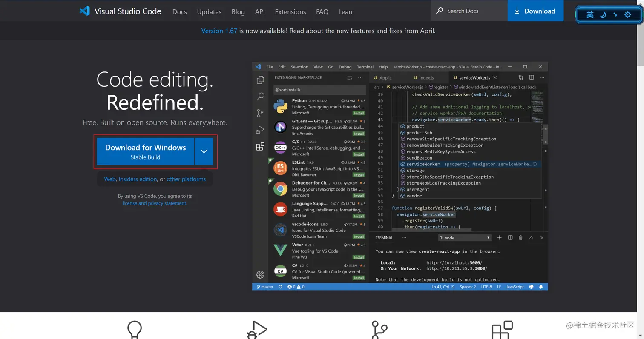644x339 pixels.
Task: Open the '1: node' terminal dropdown
Action: pyautogui.click(x=465, y=238)
